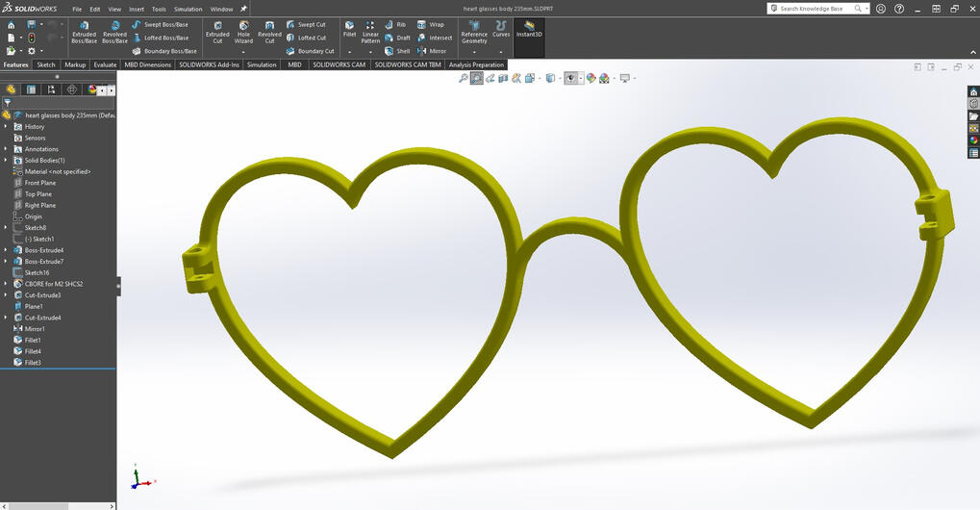Image resolution: width=980 pixels, height=510 pixels.
Task: Open the Tools menu
Action: tap(159, 10)
